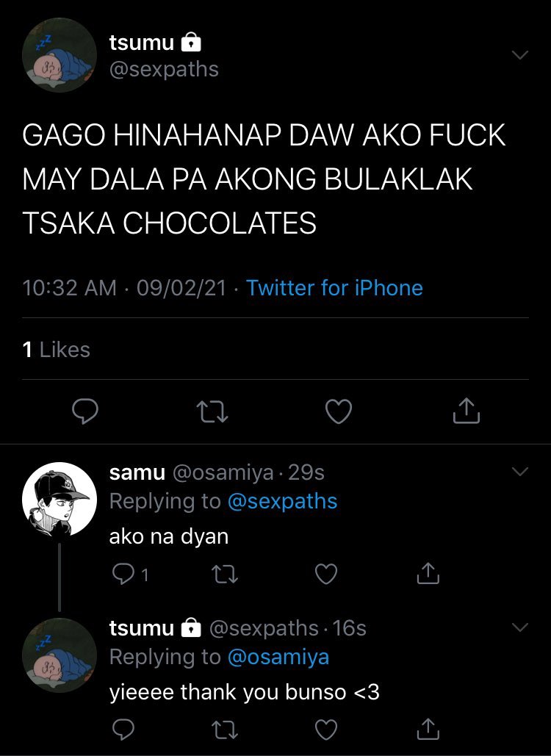This screenshot has width=551, height=756.
Task: Open options chevron on main tweet
Action: point(520,55)
